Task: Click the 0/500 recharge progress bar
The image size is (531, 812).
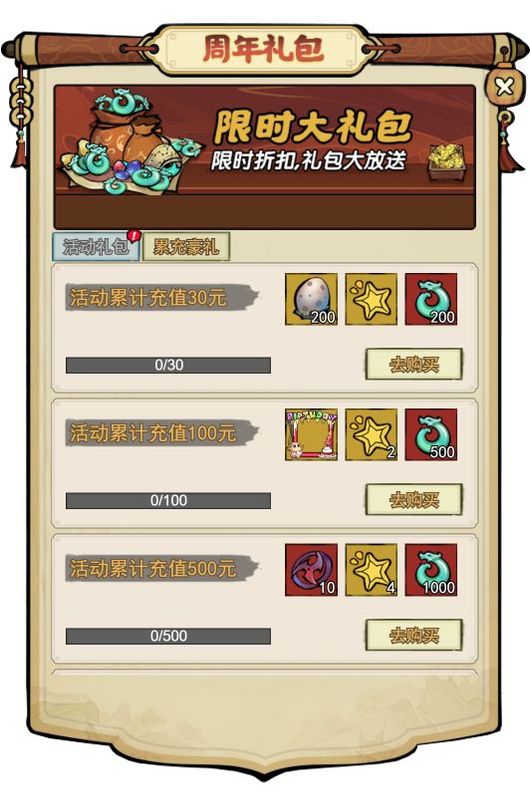Action: point(168,636)
